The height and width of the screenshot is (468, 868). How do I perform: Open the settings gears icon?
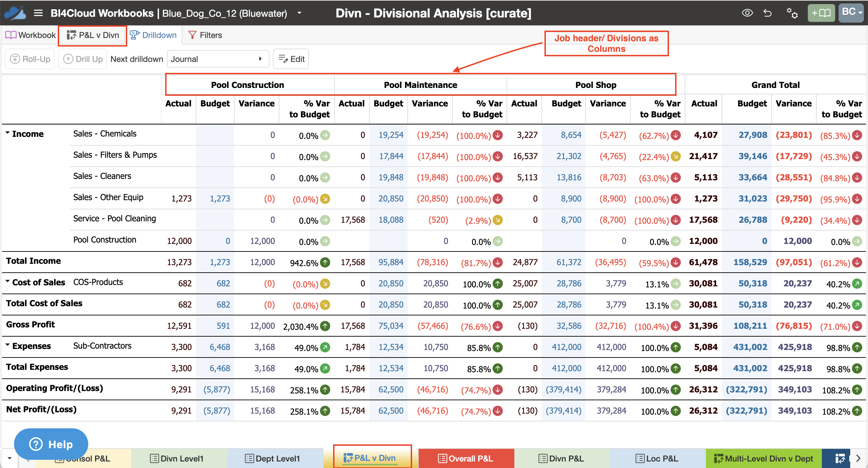pyautogui.click(x=792, y=13)
